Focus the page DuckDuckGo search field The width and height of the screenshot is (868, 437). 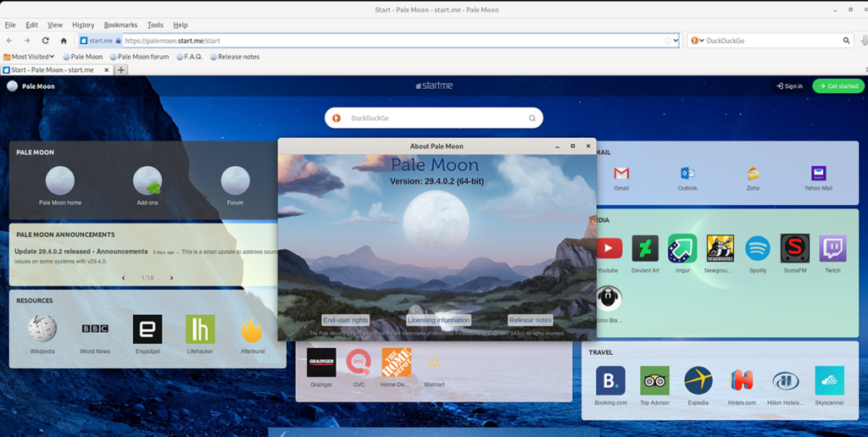pos(434,118)
